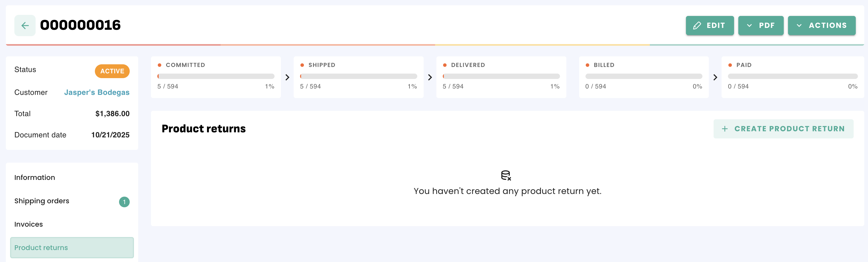This screenshot has width=868, height=262.
Task: Click the Paid progress bar
Action: pyautogui.click(x=793, y=77)
